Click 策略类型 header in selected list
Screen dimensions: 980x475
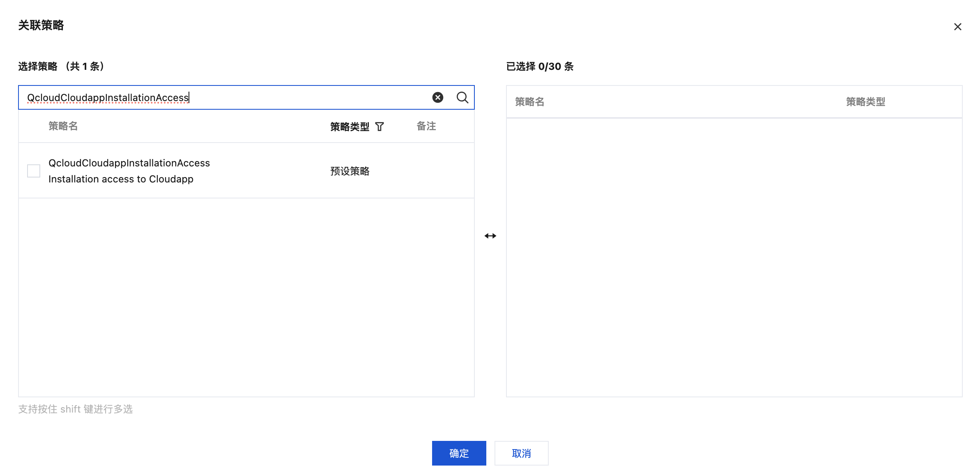[x=865, y=102]
